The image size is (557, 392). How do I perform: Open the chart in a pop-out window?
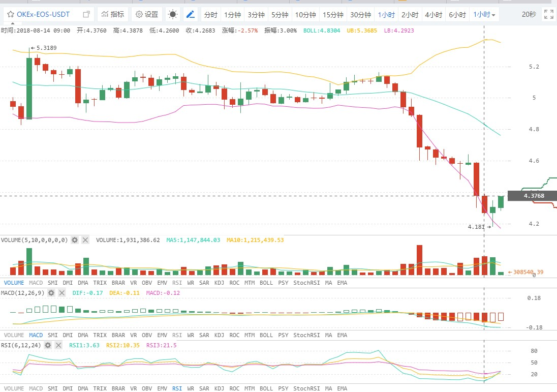coord(86,15)
